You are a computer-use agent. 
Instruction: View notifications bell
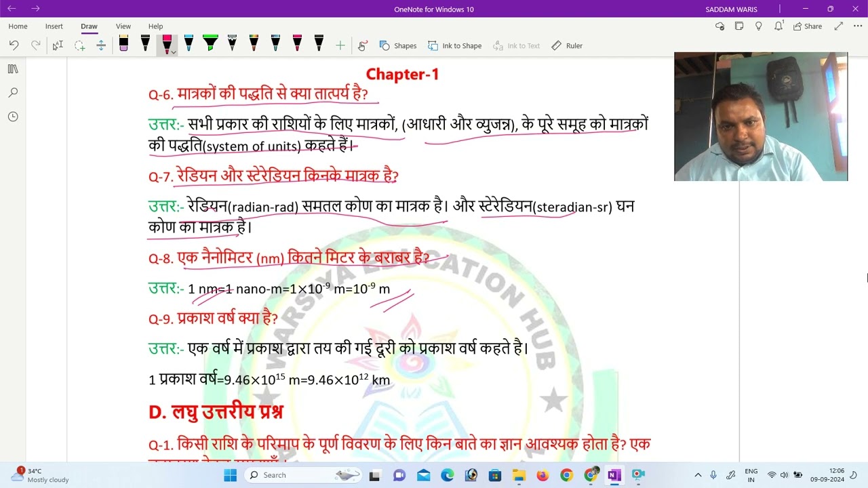pos(778,26)
